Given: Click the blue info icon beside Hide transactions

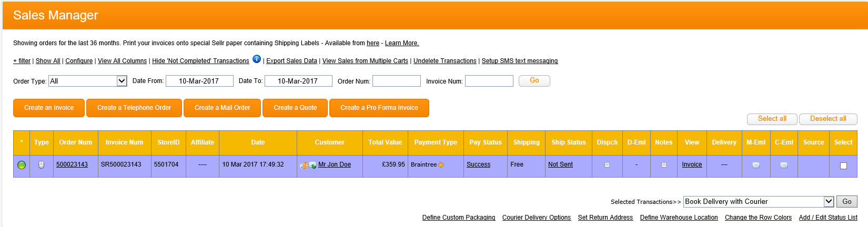Looking at the screenshot, I should click(257, 59).
